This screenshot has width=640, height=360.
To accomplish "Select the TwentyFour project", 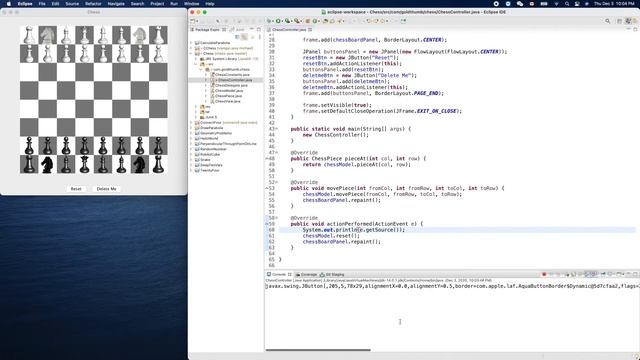I will [x=210, y=170].
